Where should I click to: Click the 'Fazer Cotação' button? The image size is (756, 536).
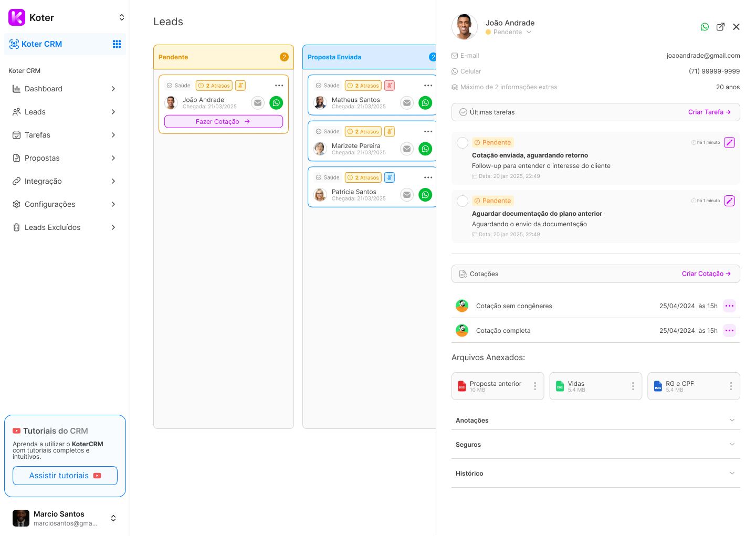223,121
